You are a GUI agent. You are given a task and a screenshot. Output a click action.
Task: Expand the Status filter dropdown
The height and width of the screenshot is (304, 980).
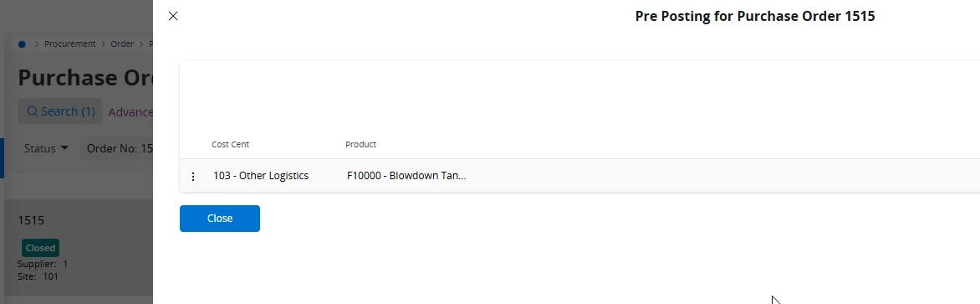coord(46,149)
